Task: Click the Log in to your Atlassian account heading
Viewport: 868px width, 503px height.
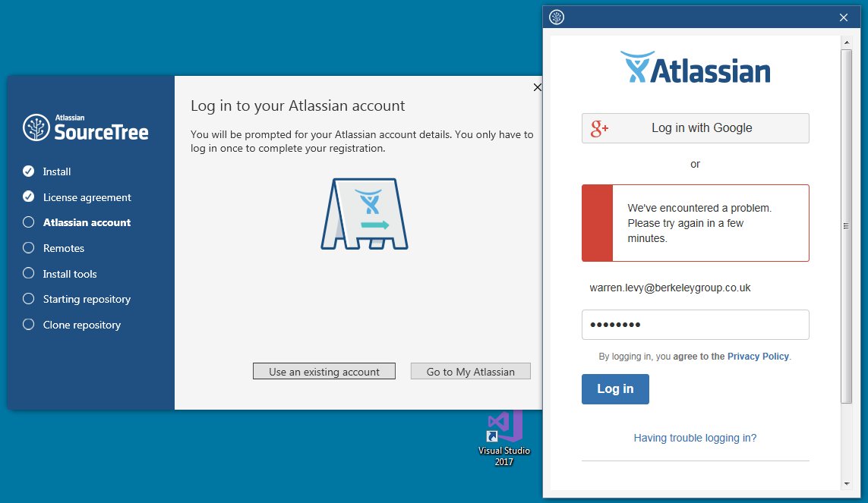Action: point(298,105)
